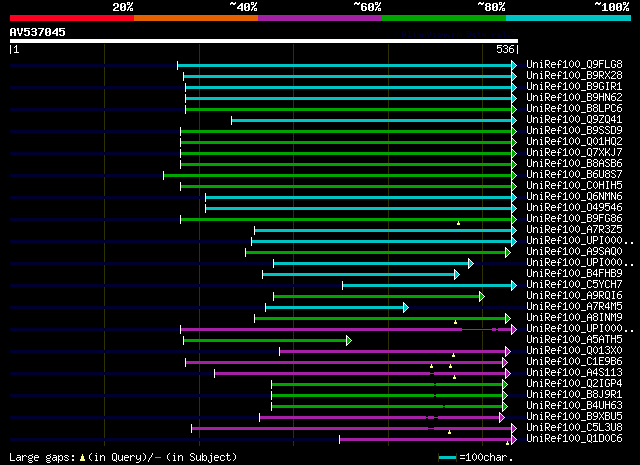Select the UniRef100_Q7XKJ7 label
Viewport: 640px width, 465px height.
pyautogui.click(x=574, y=153)
